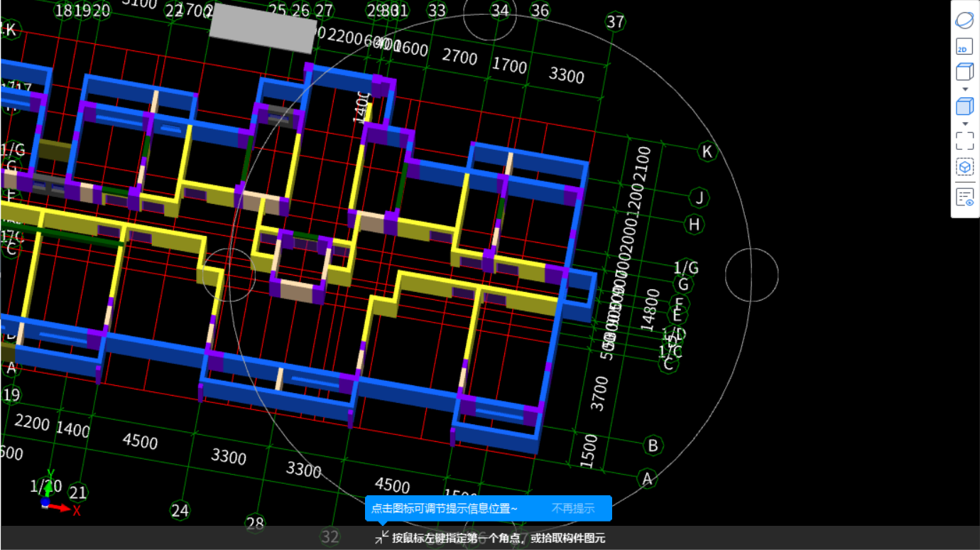Click dimension text 2700
Image resolution: width=980 pixels, height=550 pixels.
tap(459, 57)
